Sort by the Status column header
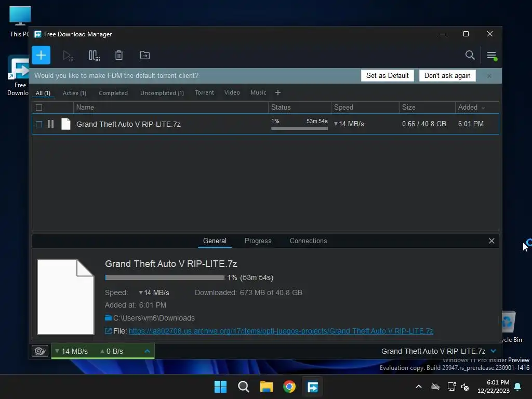 click(300, 108)
